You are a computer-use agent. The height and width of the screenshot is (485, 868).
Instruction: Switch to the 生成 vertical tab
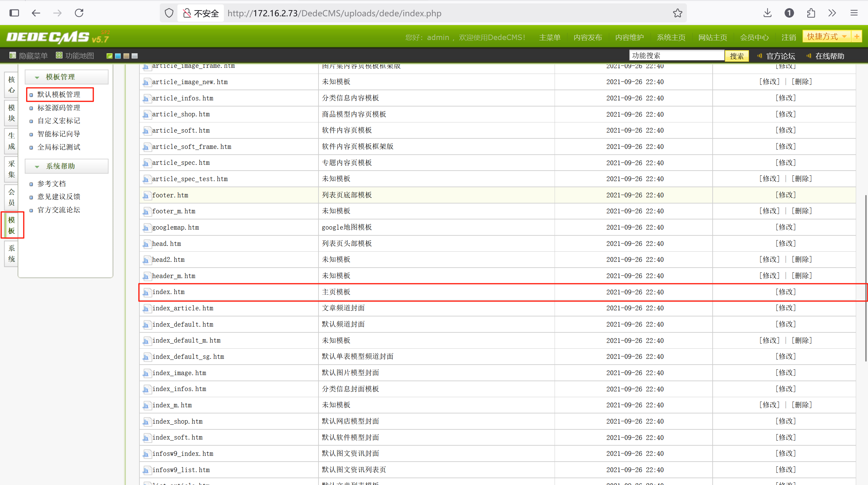11,141
